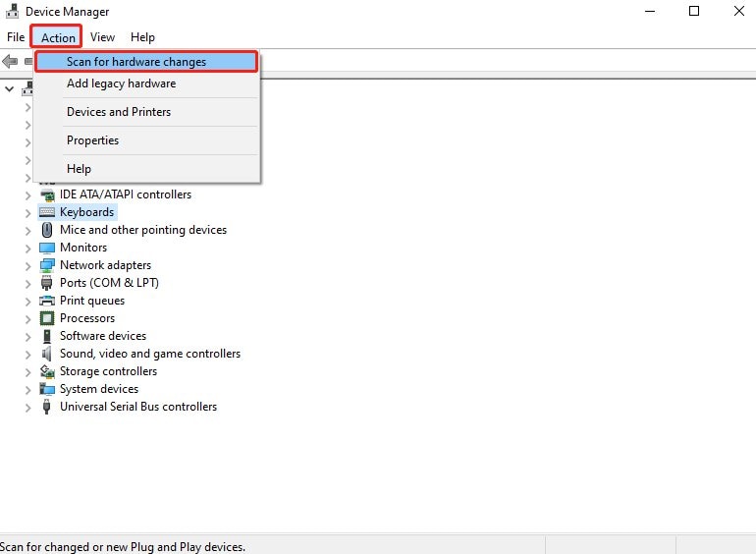The width and height of the screenshot is (756, 554).
Task: Click the mouse icon for pointing devices
Action: coord(47,230)
